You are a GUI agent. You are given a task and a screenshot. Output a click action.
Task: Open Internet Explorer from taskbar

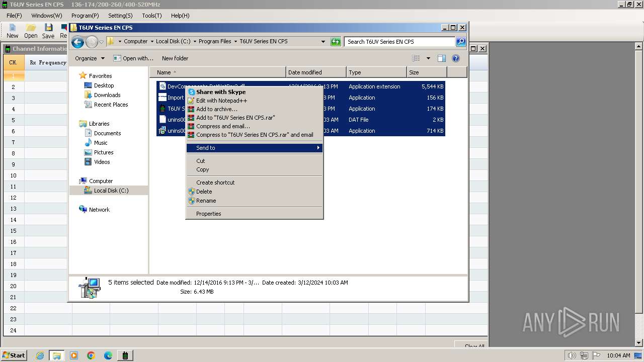pos(40,355)
